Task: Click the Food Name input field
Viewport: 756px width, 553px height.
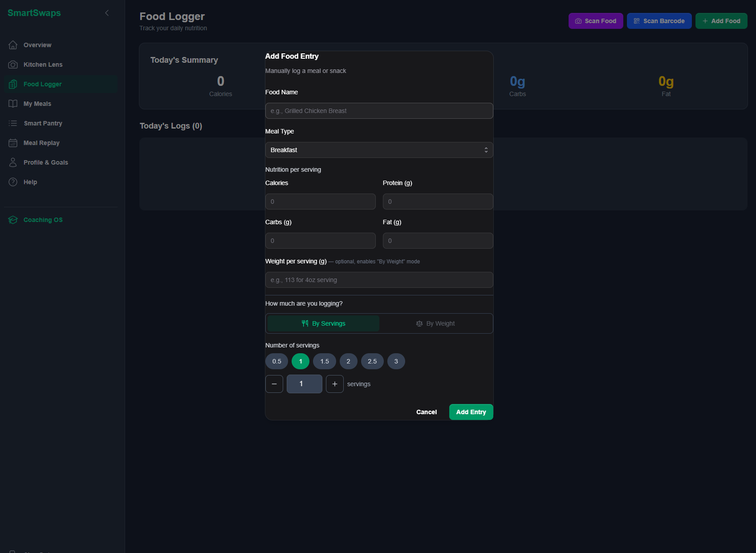Action: click(x=379, y=110)
